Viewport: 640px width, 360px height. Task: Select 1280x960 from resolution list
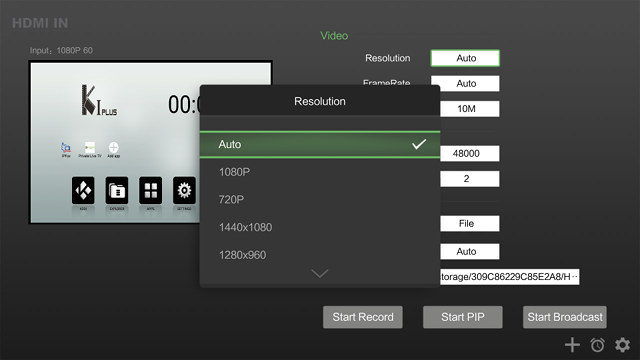pyautogui.click(x=320, y=255)
